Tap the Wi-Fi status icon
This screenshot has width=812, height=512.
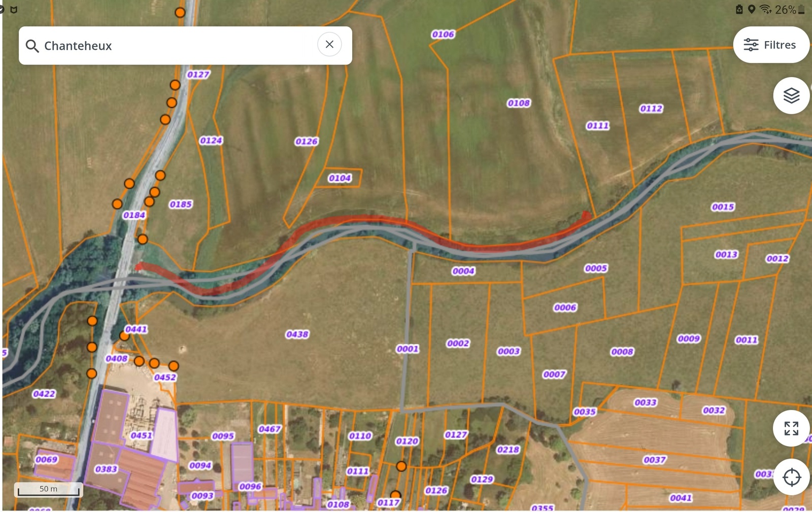[765, 9]
